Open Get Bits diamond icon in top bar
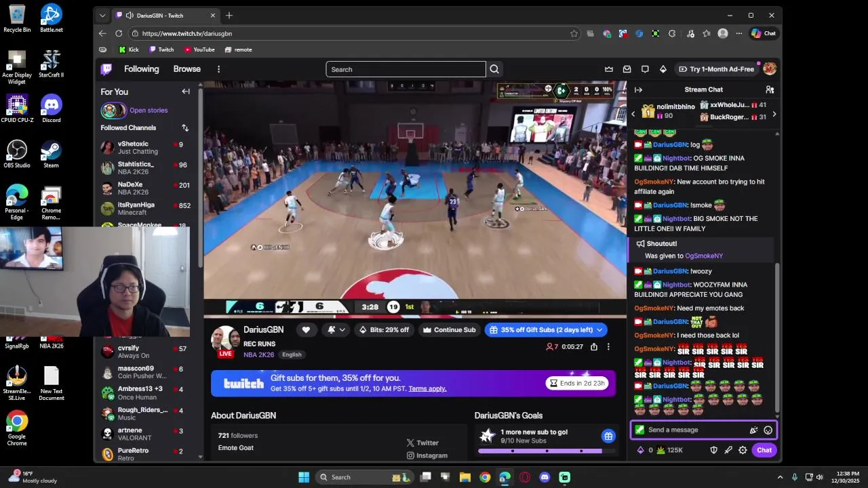Viewport: 868px width, 488px height. 663,69
